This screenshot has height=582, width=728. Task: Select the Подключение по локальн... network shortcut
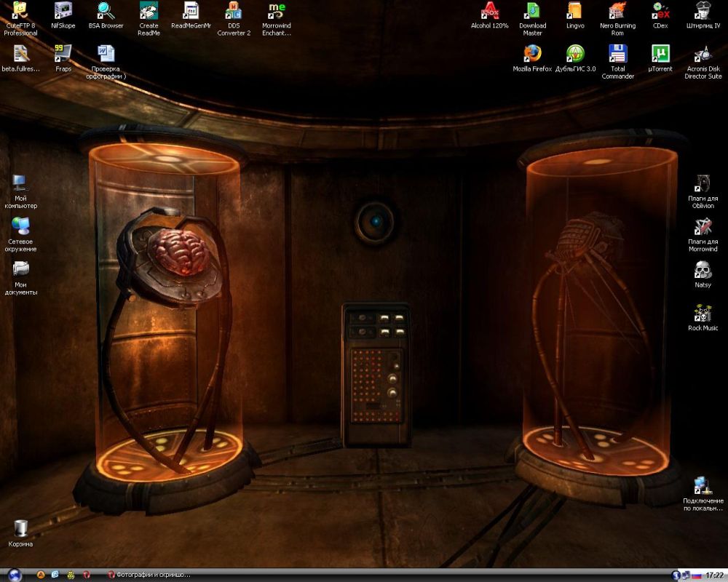point(703,494)
